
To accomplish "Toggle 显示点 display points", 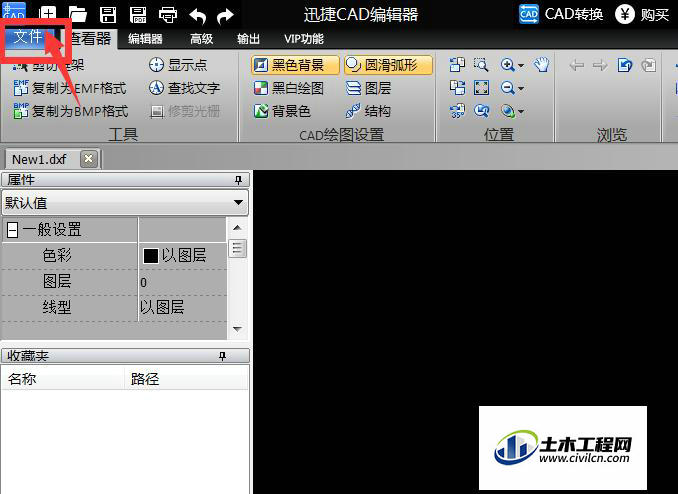I will pos(178,65).
